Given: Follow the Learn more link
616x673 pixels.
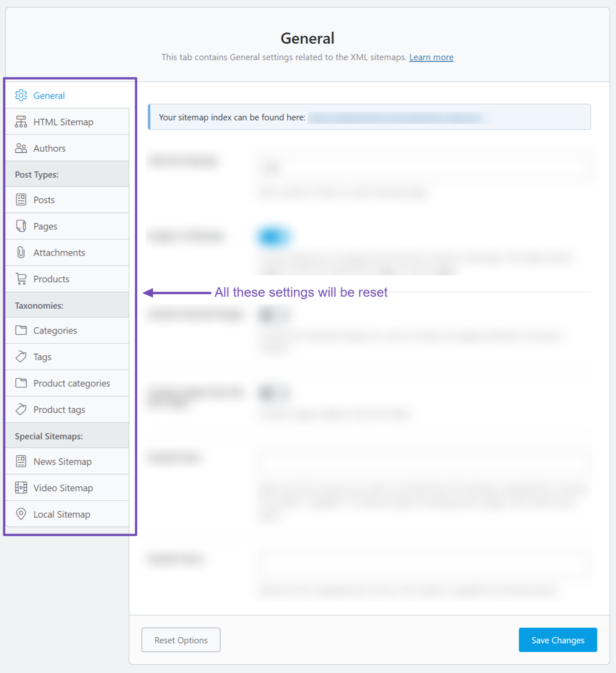Looking at the screenshot, I should tap(431, 57).
